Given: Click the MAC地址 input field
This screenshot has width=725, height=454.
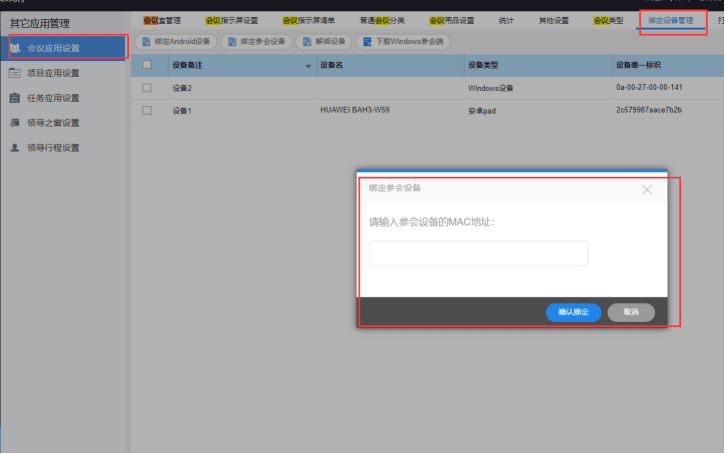Looking at the screenshot, I should tap(479, 253).
